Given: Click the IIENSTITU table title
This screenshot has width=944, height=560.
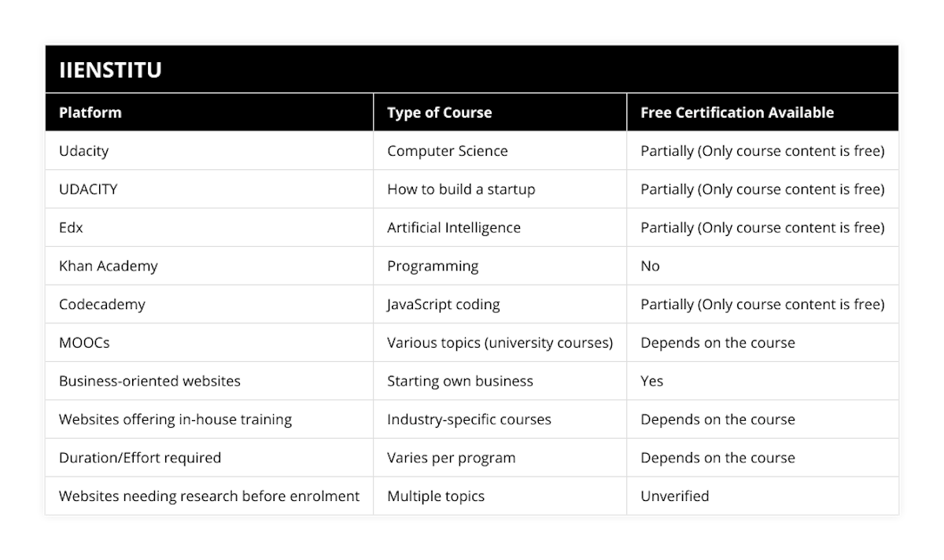Looking at the screenshot, I should tap(110, 70).
